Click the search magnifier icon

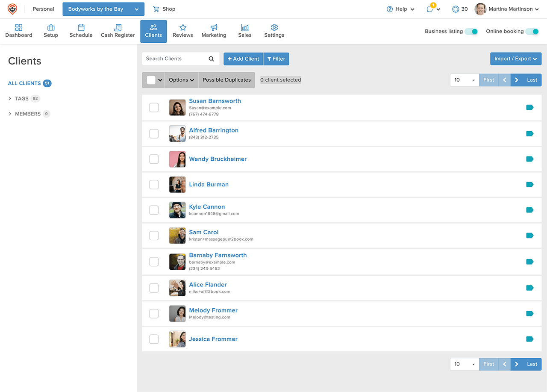211,59
